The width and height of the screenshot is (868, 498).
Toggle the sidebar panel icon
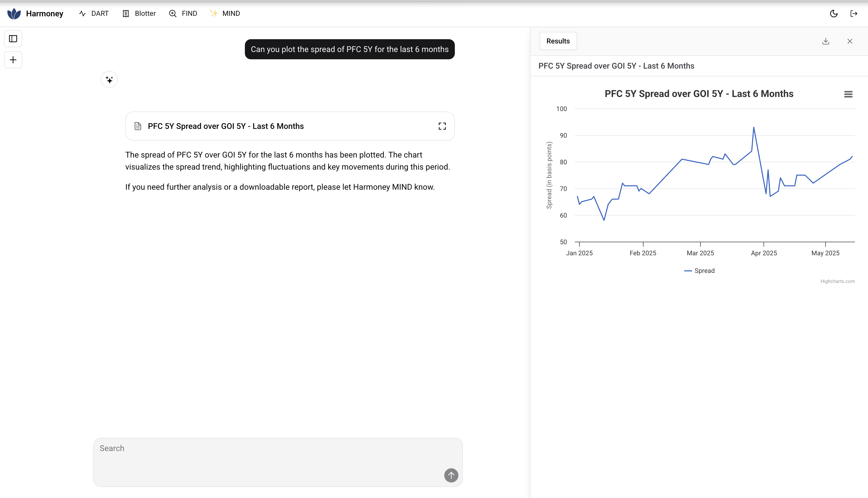click(13, 39)
